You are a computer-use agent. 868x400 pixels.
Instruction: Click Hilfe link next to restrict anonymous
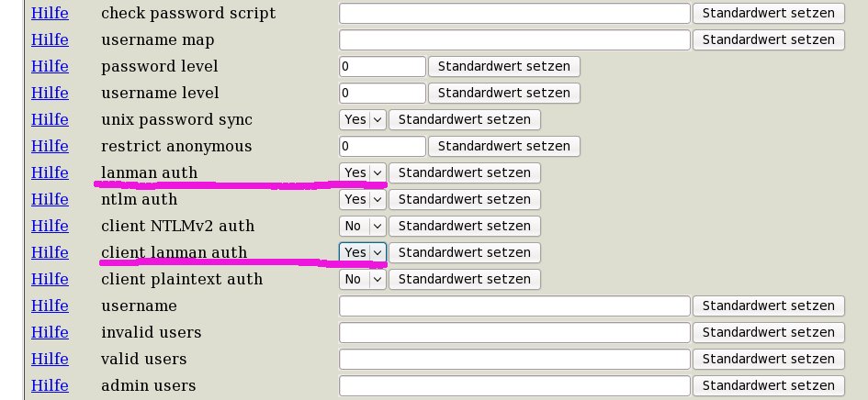coord(50,146)
